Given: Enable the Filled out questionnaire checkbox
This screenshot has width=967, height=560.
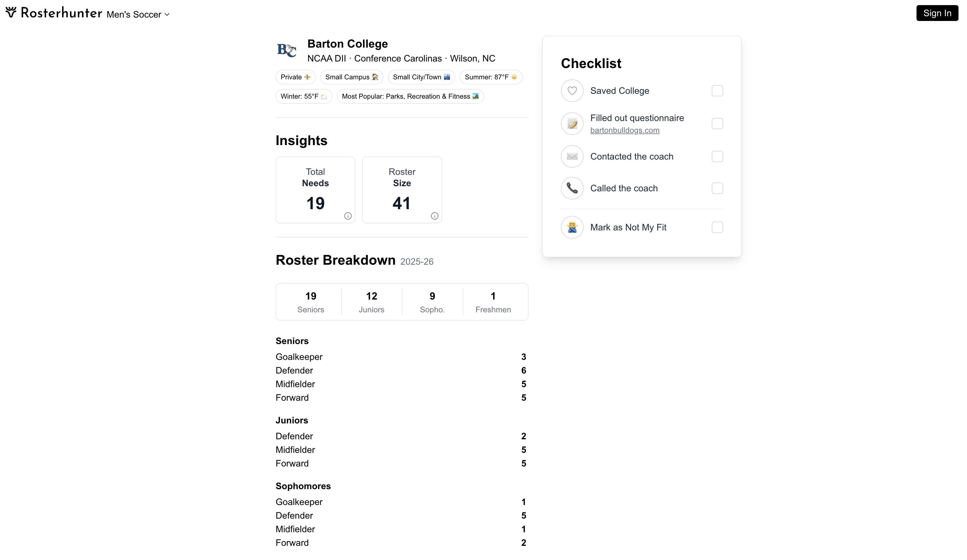Looking at the screenshot, I should coord(717,124).
